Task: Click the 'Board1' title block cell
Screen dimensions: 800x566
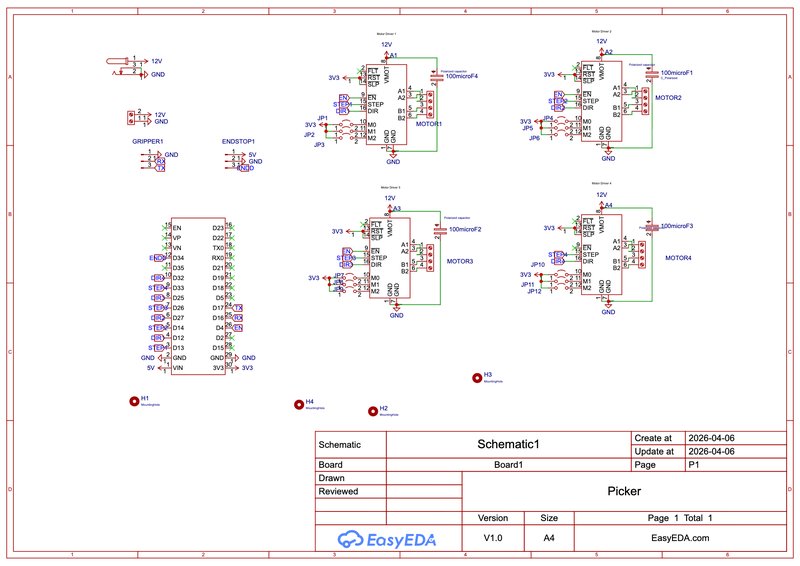Action: (508, 465)
